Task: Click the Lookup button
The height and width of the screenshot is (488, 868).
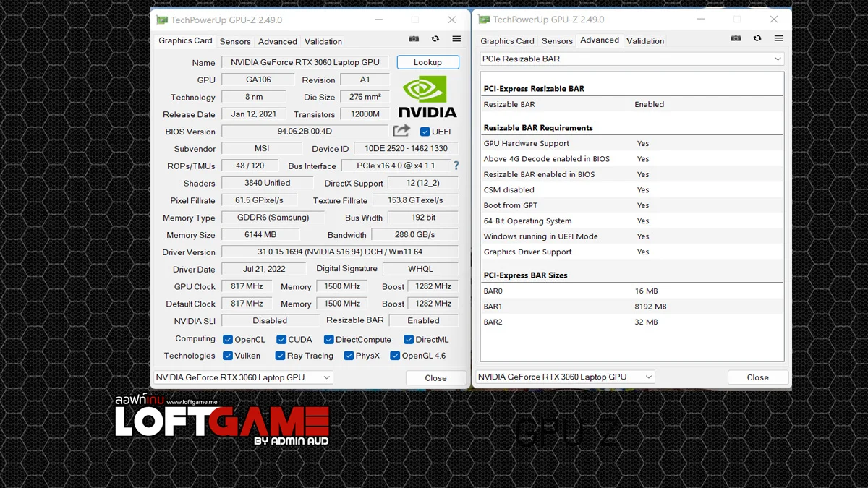Action: coord(427,62)
